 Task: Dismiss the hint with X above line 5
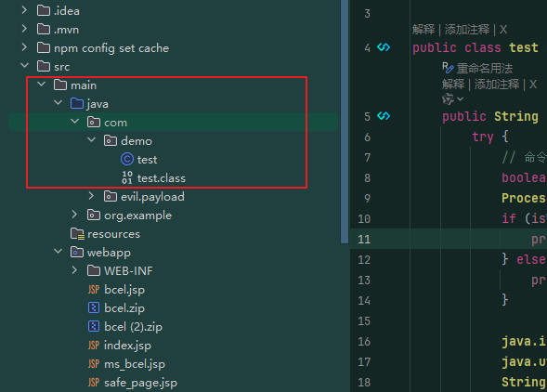(533, 85)
